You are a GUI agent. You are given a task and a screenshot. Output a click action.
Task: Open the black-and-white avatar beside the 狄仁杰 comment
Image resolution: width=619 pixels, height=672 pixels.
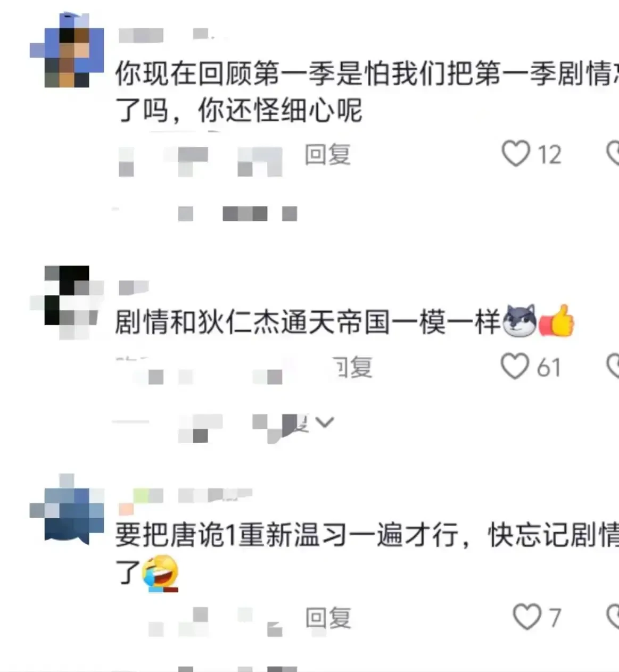point(67,302)
